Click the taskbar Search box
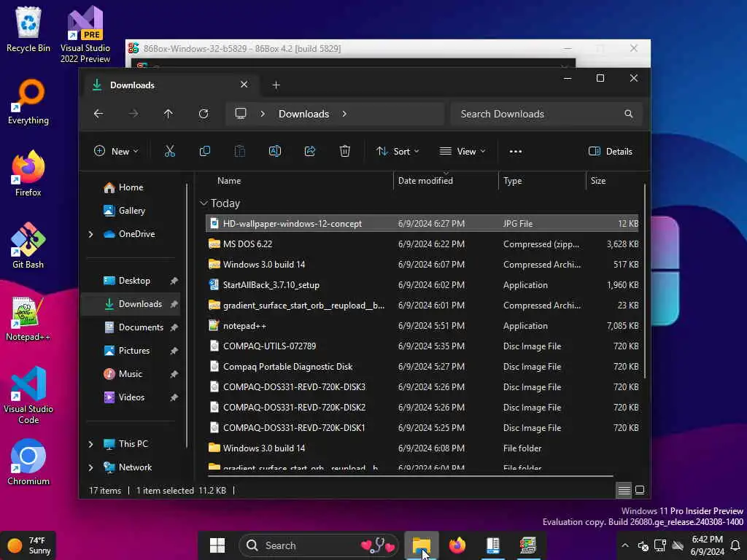 click(318, 545)
